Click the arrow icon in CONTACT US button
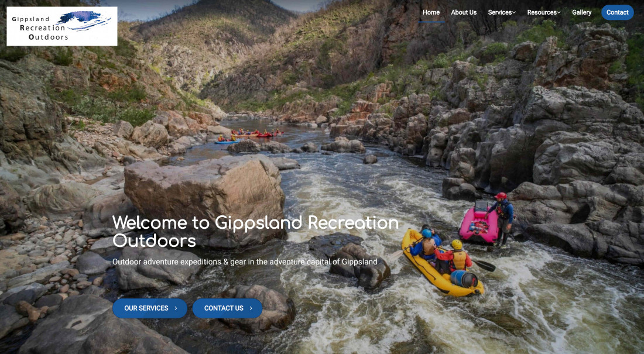 (x=251, y=308)
